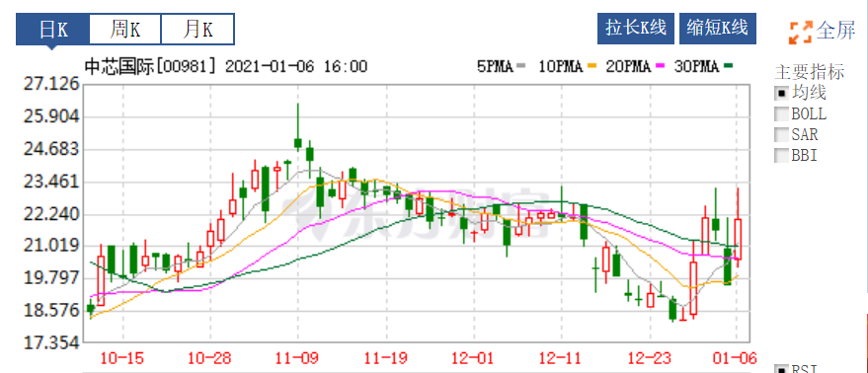
Task: Select the BOLL indicator option
Action: click(x=782, y=114)
